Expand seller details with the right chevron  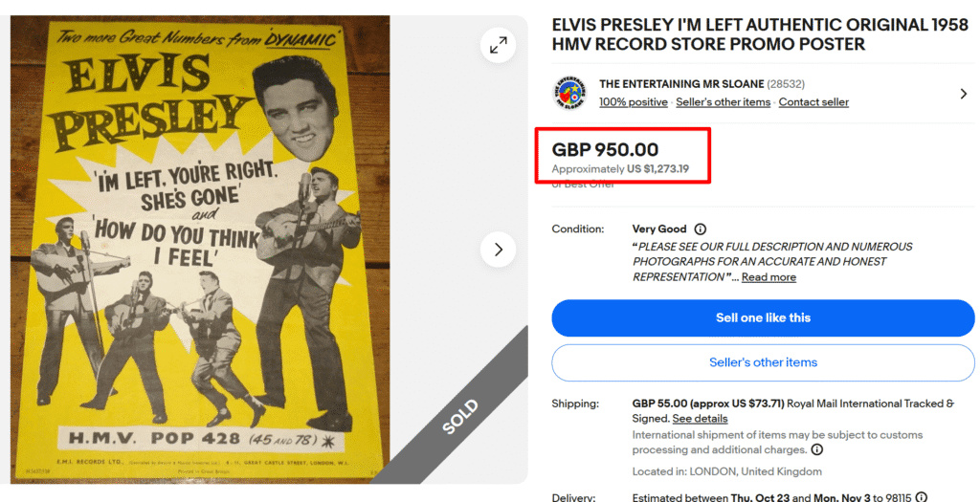pos(963,94)
